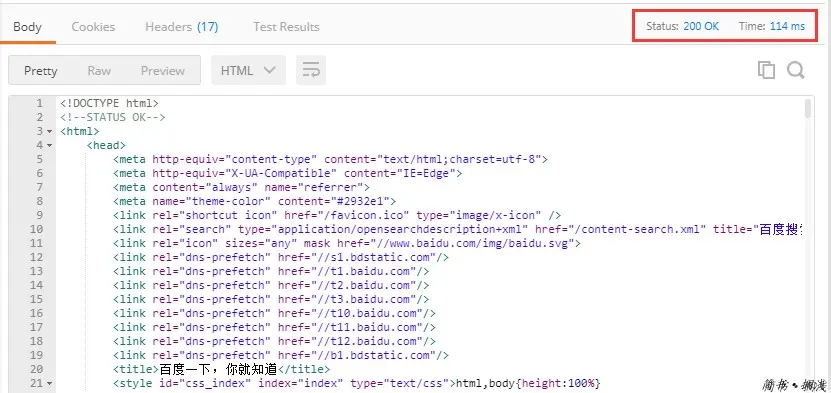Click the title tag line 20
This screenshot has width=831, height=393.
221,369
